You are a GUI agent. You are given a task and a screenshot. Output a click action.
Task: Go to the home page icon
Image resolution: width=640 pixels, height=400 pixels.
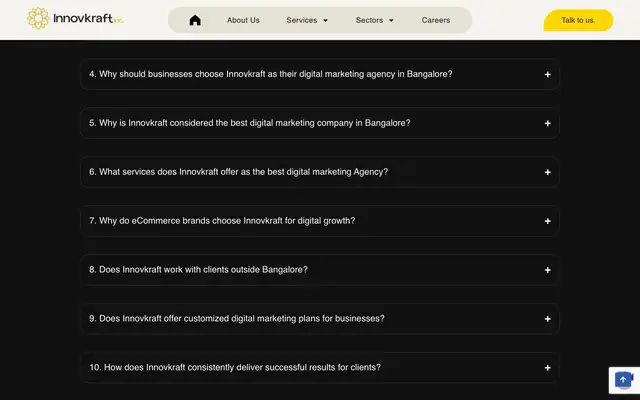point(195,20)
